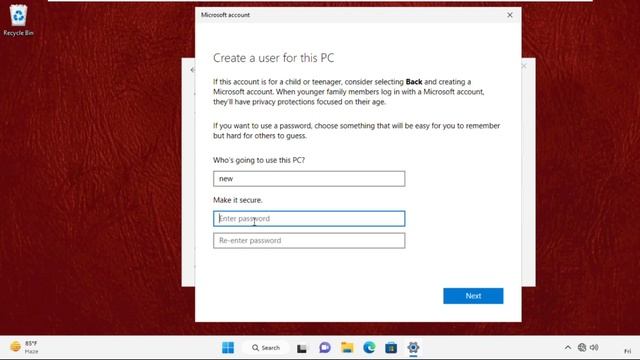The width and height of the screenshot is (640, 360).
Task: Close the background window behind the dialog
Action: click(524, 66)
